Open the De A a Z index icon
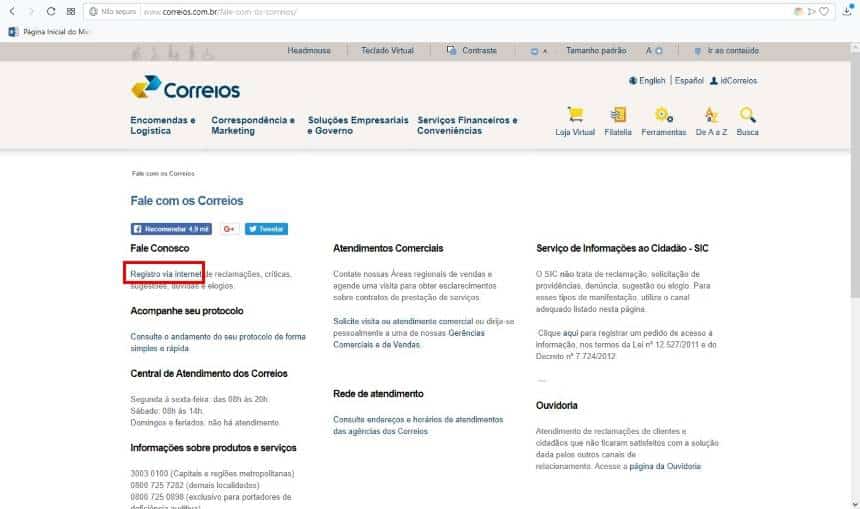The width and height of the screenshot is (860, 509). [711, 115]
